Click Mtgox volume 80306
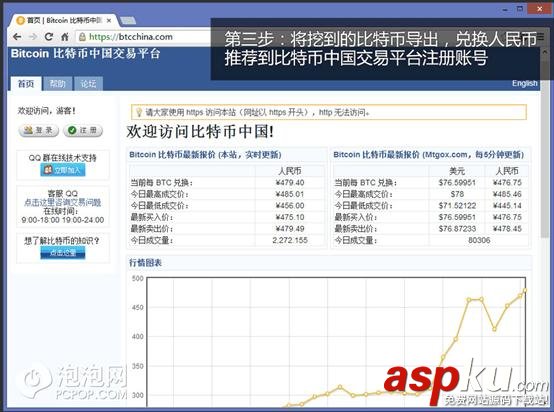554x412 pixels. pyautogui.click(x=479, y=240)
